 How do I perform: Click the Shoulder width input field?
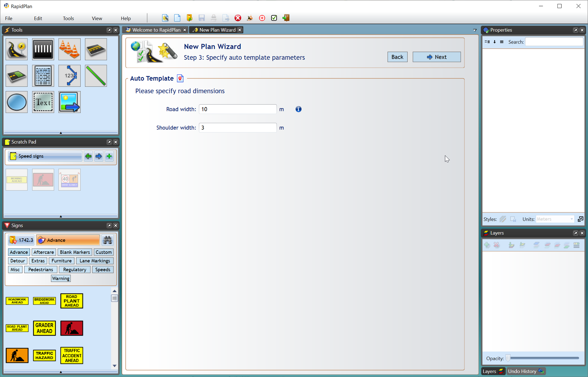[x=238, y=128]
